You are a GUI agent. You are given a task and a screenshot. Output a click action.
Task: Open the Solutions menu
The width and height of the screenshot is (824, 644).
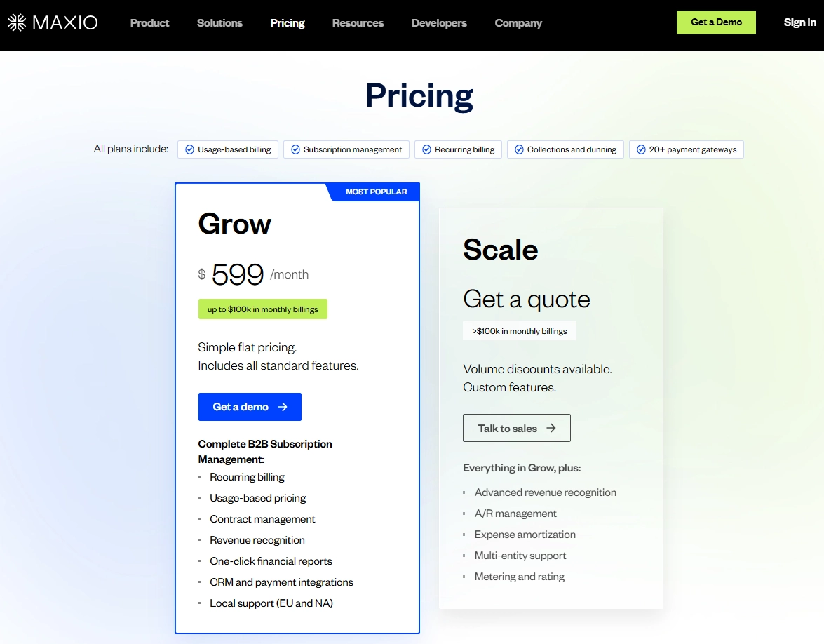coord(219,22)
